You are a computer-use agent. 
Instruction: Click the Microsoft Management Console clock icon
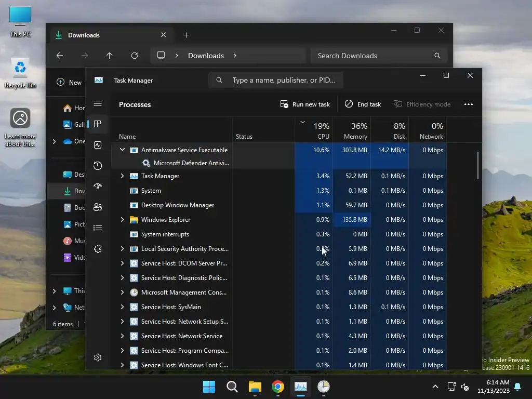(x=134, y=292)
